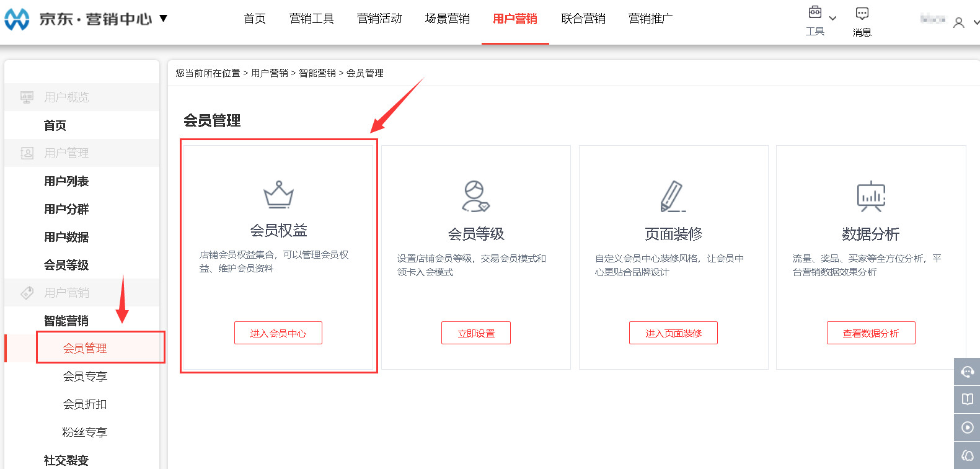980x469 pixels.
Task: Click the 会员等级 member badge icon
Action: (x=475, y=197)
